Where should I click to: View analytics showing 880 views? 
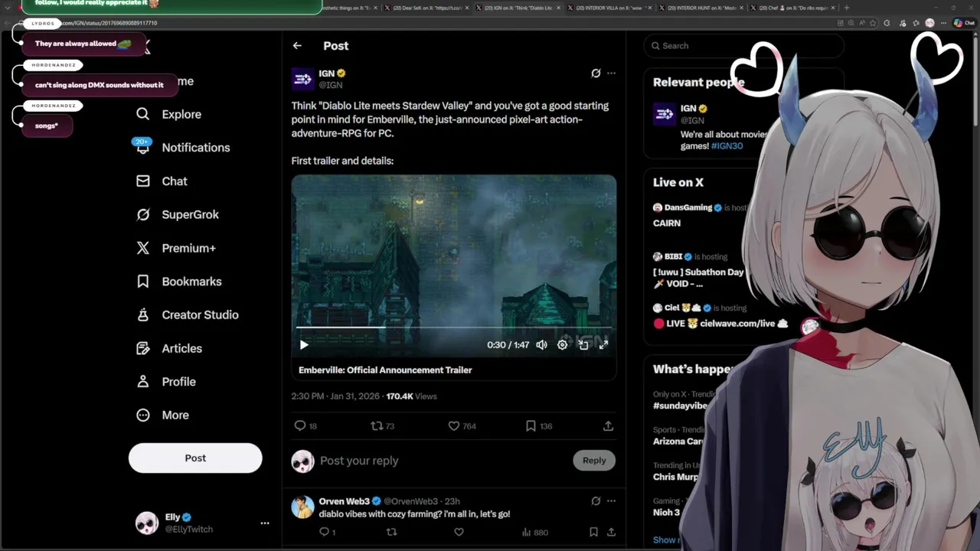pos(534,532)
